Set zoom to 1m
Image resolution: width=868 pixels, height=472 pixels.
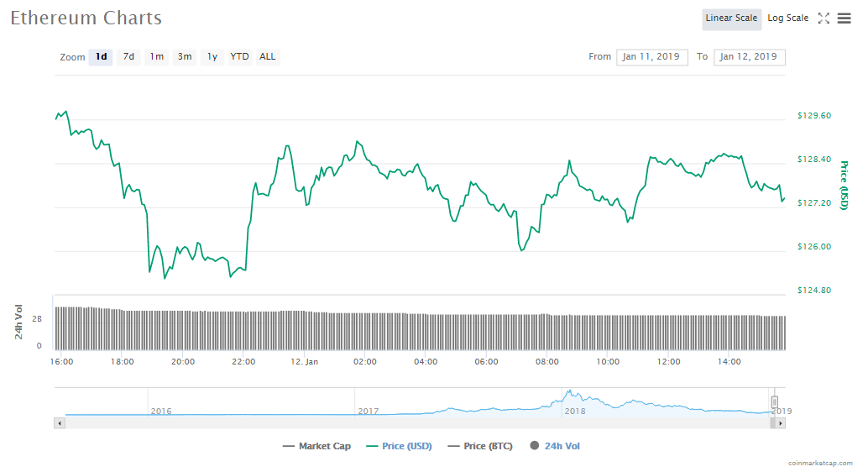point(156,57)
